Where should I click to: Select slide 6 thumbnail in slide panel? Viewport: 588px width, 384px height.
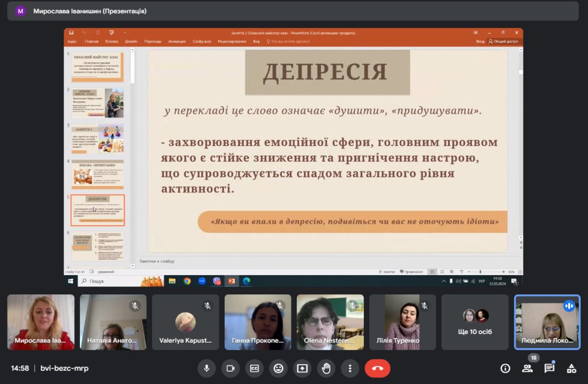tap(98, 246)
